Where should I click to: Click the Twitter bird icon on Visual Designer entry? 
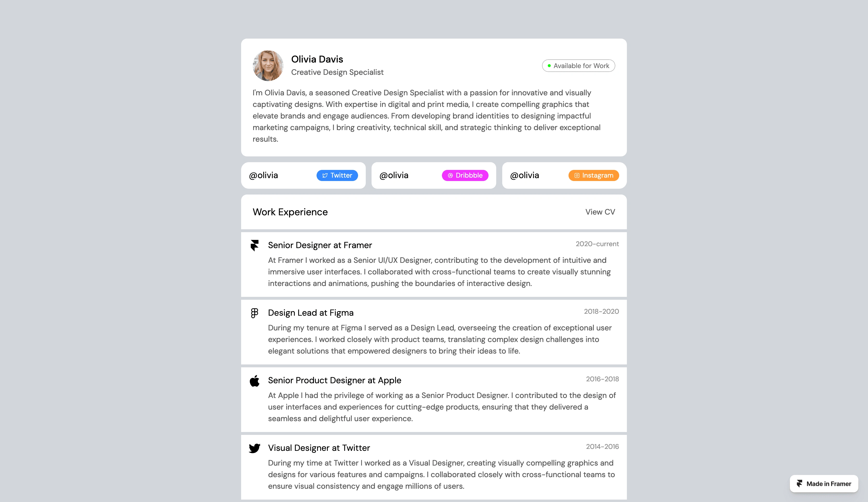coord(255,448)
